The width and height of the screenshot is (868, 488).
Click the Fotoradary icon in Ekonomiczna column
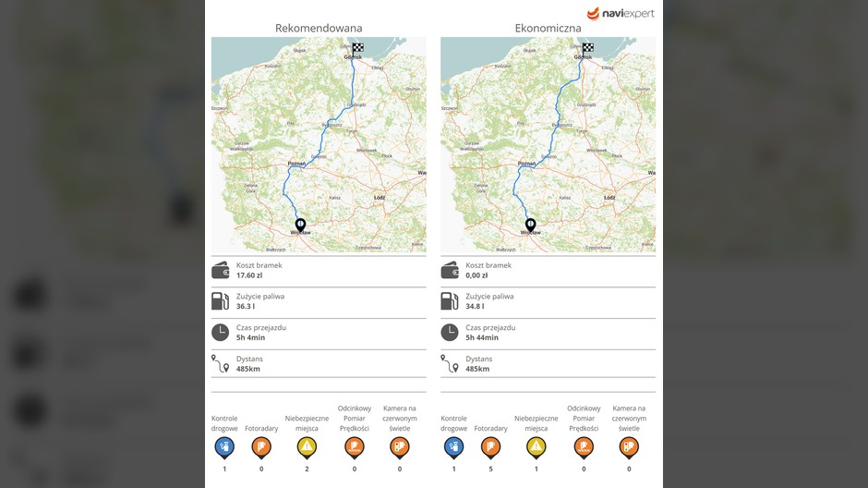pyautogui.click(x=490, y=447)
